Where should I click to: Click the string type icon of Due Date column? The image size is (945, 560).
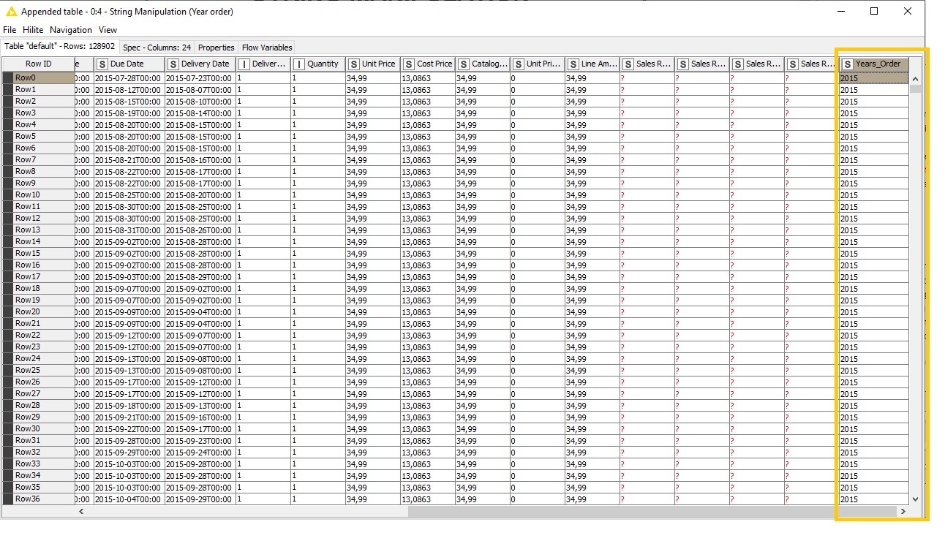point(102,64)
